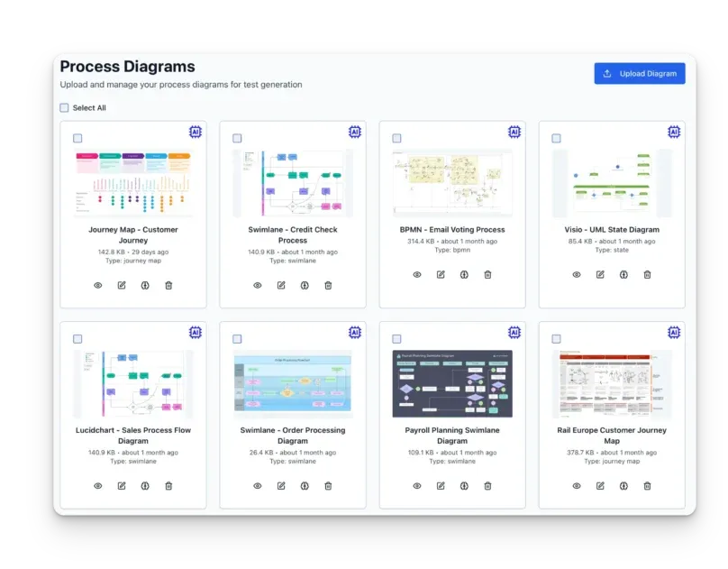The width and height of the screenshot is (728, 569).
Task: Generate tests for Payroll Planning Swimlane Diagram
Action: tap(464, 486)
